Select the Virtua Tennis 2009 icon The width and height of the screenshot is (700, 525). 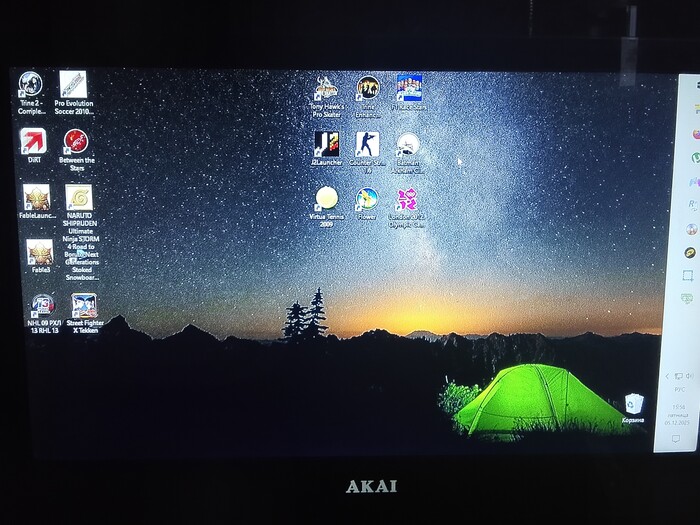coord(326,199)
